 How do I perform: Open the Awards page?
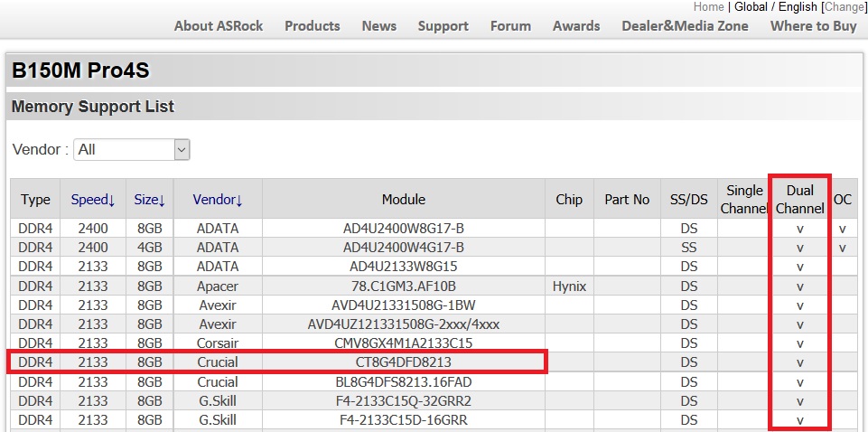point(576,26)
